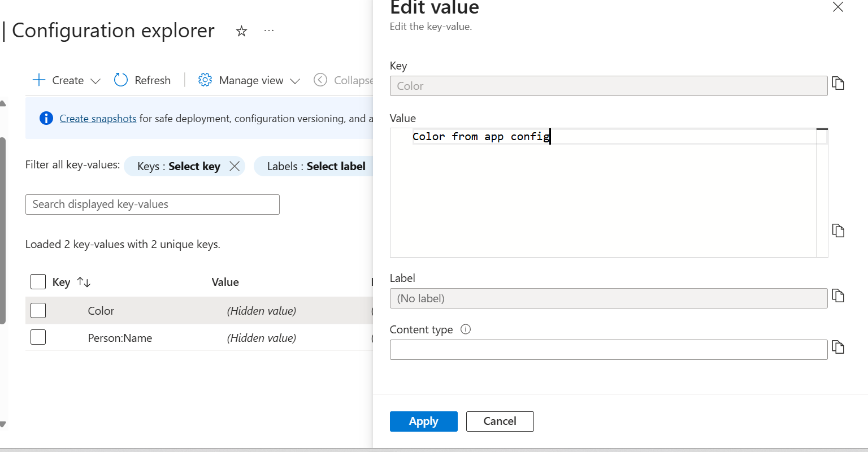This screenshot has width=868, height=452.
Task: Toggle the select-all keys checkbox
Action: click(38, 282)
